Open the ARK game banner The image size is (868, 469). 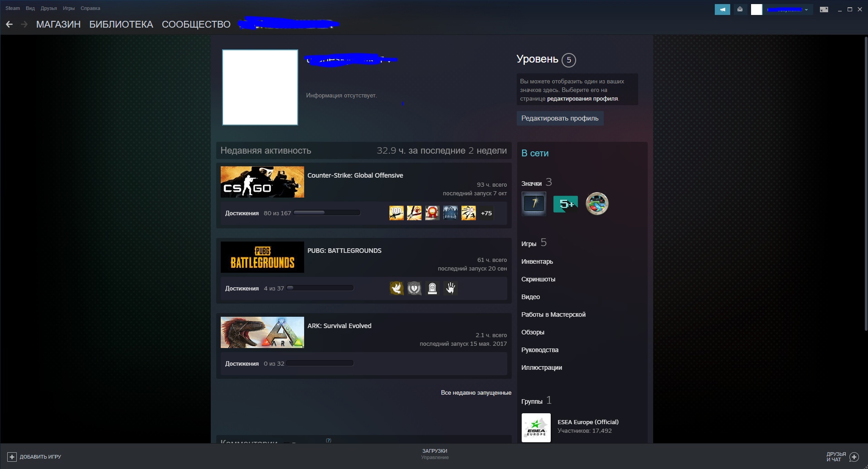[x=262, y=332]
